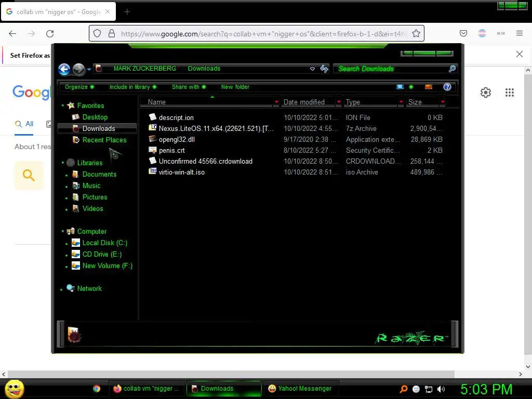Click the opengl32.dll file icon
532x399 pixels.
[x=153, y=139]
